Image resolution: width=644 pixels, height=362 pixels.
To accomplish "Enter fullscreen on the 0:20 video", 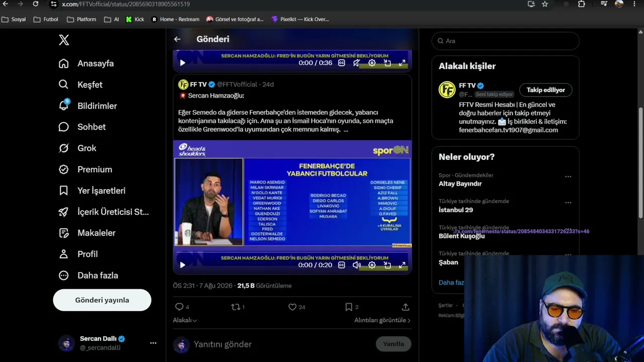I will (x=403, y=265).
